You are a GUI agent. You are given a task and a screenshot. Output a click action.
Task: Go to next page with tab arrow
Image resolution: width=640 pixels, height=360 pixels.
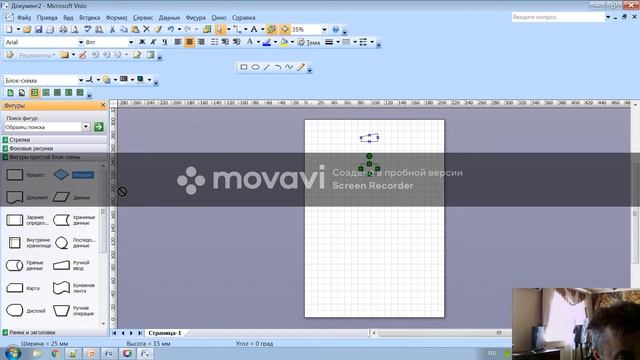pyautogui.click(x=131, y=333)
